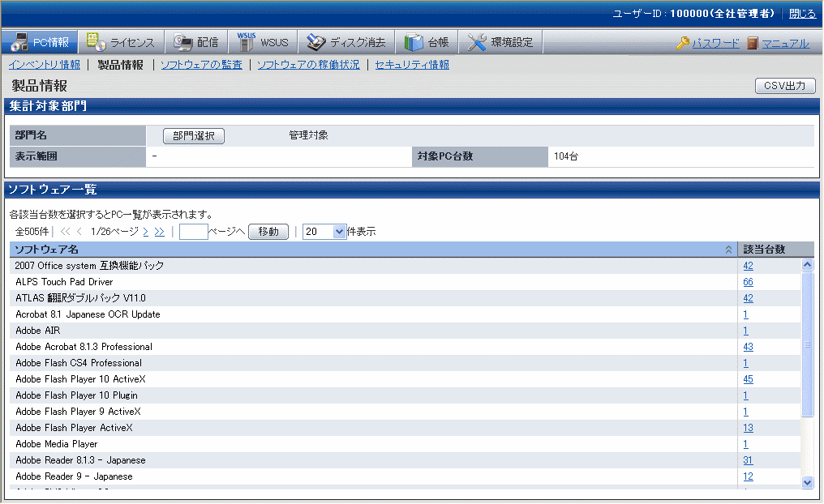Open 環境設定 settings wrench icon
The image size is (824, 504).
point(478,42)
